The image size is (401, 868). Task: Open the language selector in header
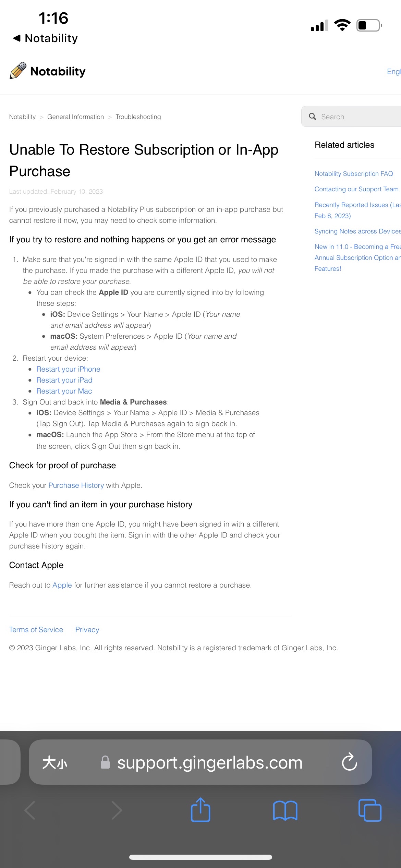coord(394,71)
